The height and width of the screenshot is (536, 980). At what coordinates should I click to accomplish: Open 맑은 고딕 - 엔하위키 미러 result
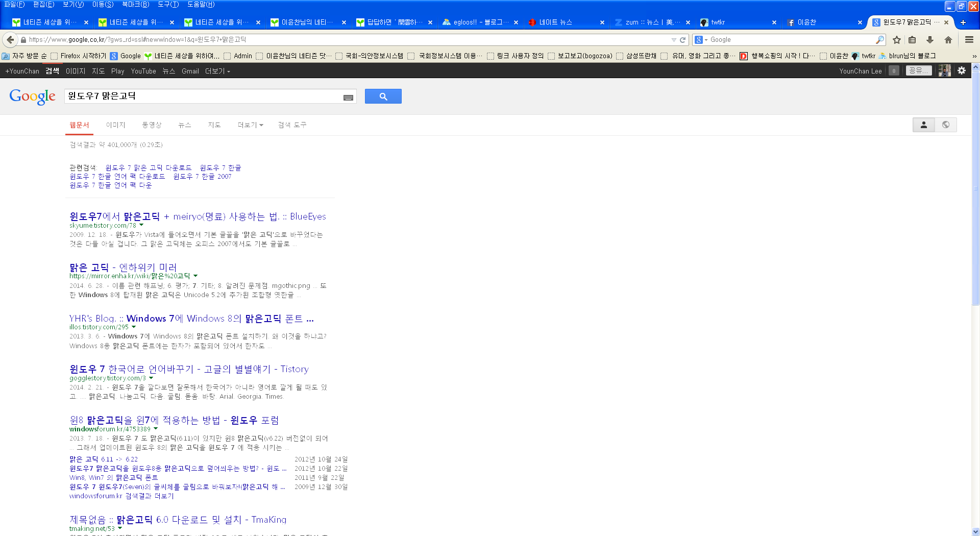coord(123,267)
